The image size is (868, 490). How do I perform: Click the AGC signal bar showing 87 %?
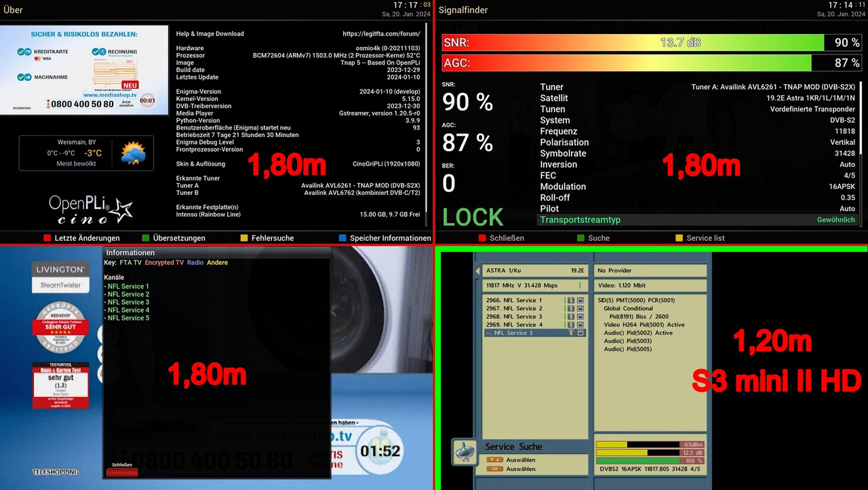click(652, 62)
